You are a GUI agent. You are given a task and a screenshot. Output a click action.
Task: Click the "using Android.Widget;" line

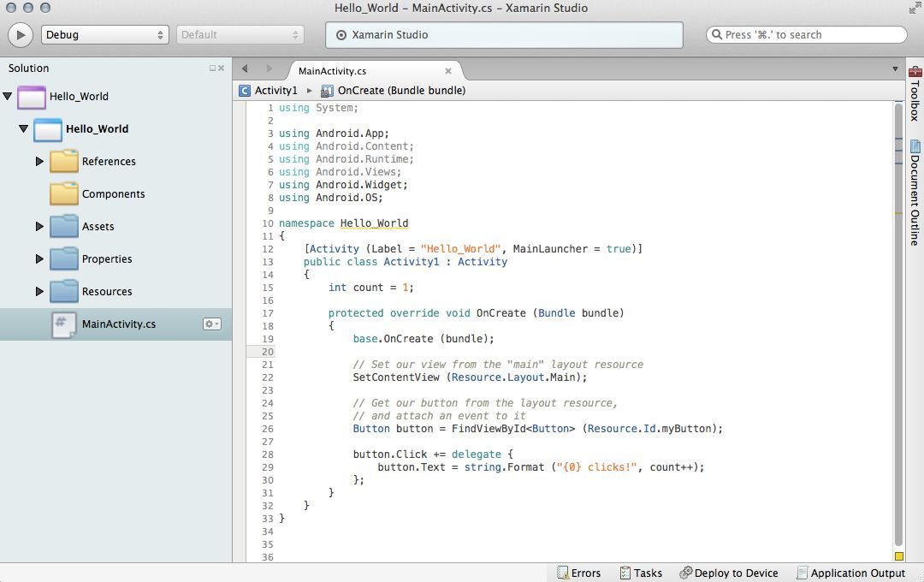click(x=343, y=185)
